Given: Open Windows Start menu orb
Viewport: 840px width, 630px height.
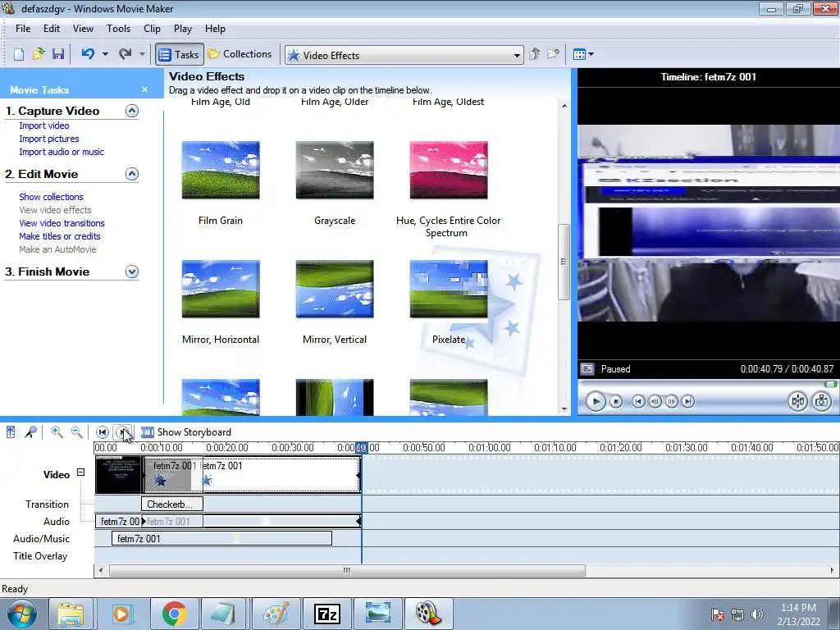Looking at the screenshot, I should tap(21, 614).
